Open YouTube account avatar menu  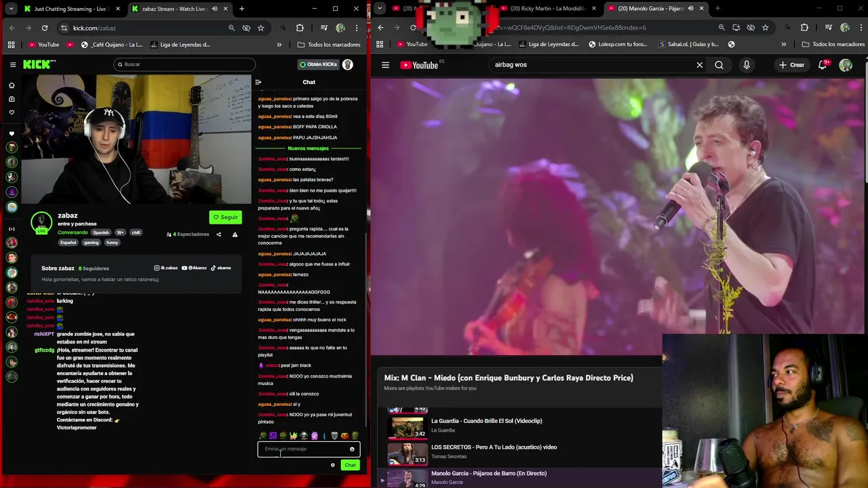coord(846,65)
